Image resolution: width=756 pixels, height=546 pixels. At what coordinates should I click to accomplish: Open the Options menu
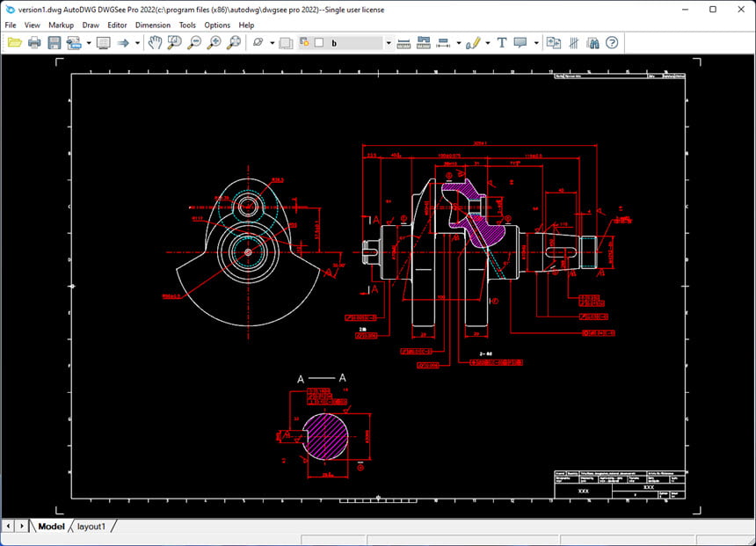click(217, 25)
